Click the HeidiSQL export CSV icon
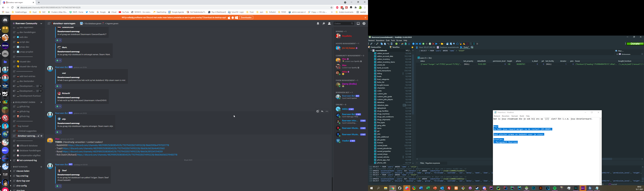This screenshot has height=191, width=644. (x=406, y=44)
